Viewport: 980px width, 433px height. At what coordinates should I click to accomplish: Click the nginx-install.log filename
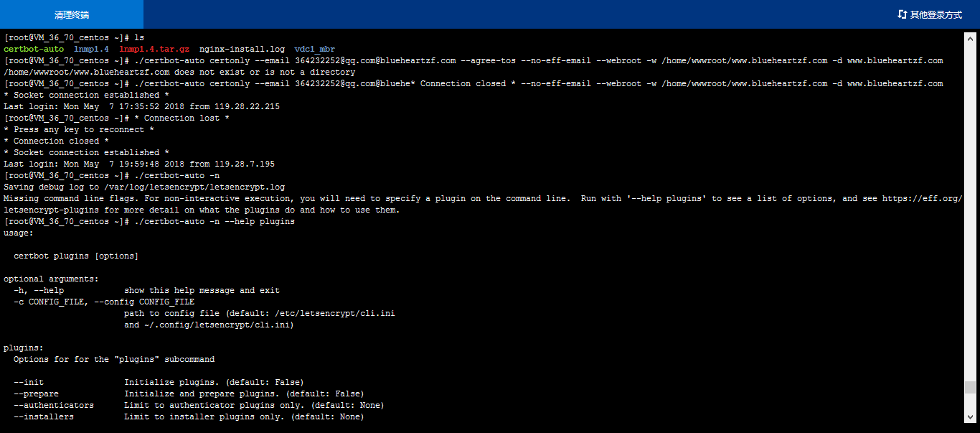coord(242,49)
